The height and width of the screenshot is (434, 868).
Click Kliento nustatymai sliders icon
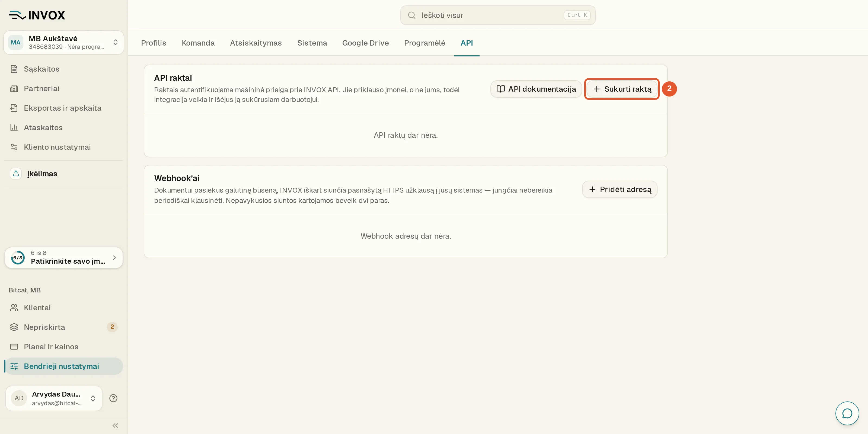tap(14, 147)
